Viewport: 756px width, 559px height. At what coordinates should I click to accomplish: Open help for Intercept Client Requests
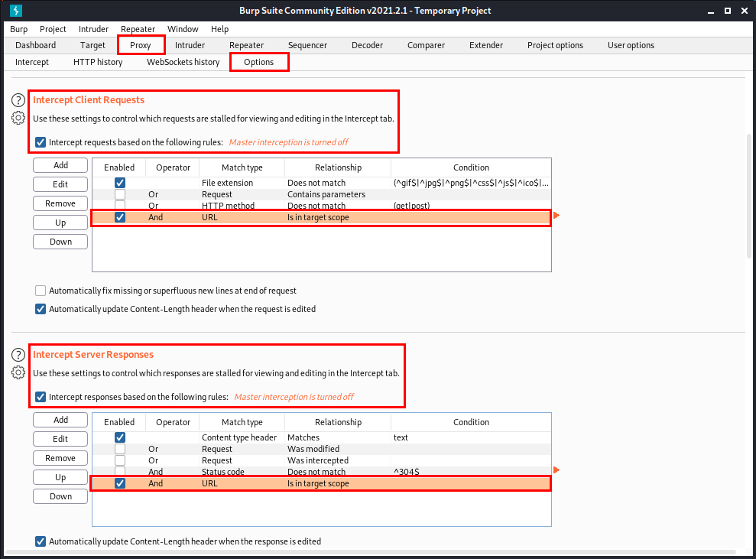tap(18, 100)
